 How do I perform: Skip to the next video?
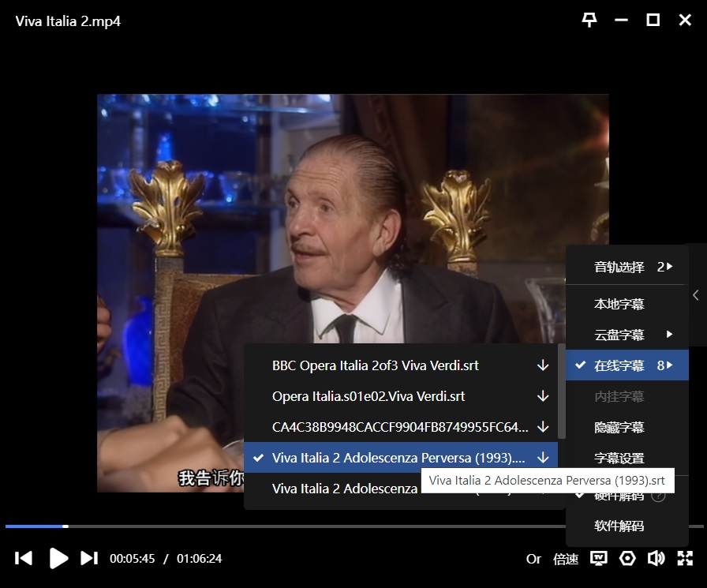coord(89,558)
